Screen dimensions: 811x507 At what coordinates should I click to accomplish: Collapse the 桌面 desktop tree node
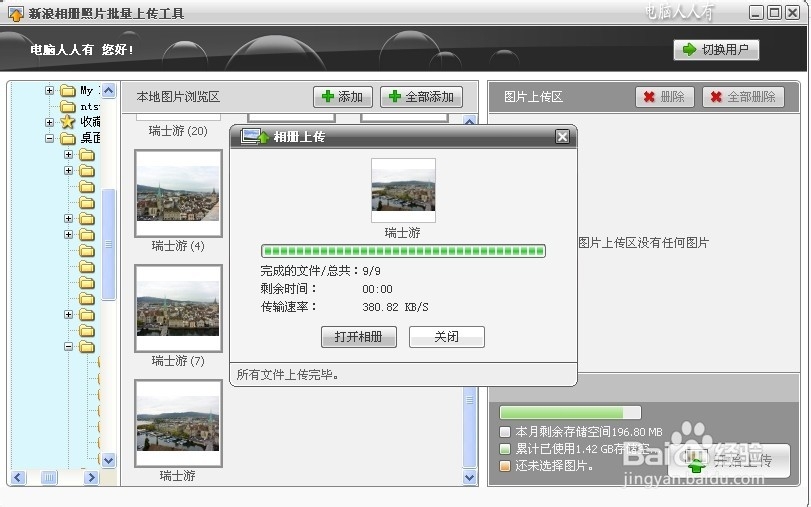49,138
